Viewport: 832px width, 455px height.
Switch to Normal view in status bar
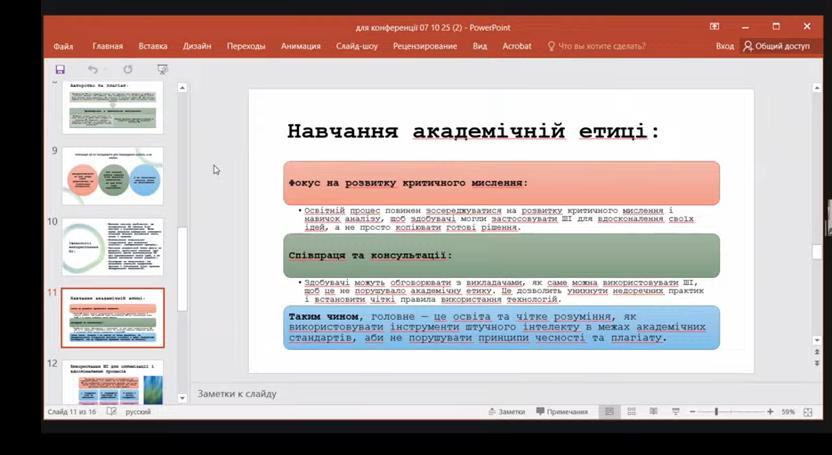(608, 412)
